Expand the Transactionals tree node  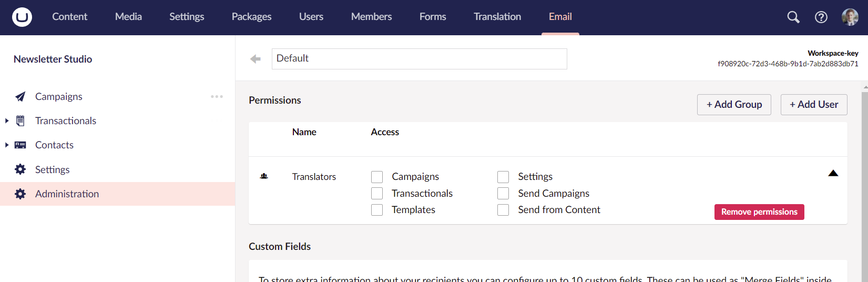pos(7,121)
